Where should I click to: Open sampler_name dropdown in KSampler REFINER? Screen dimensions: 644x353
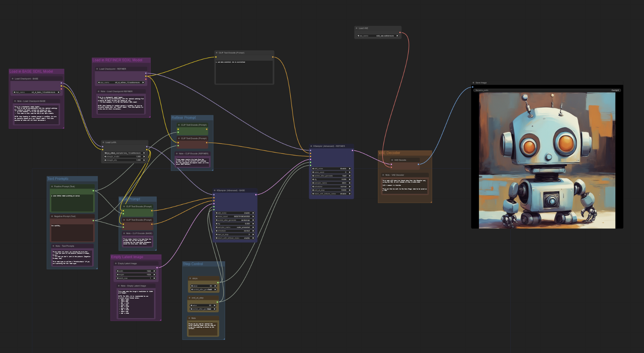331,183
